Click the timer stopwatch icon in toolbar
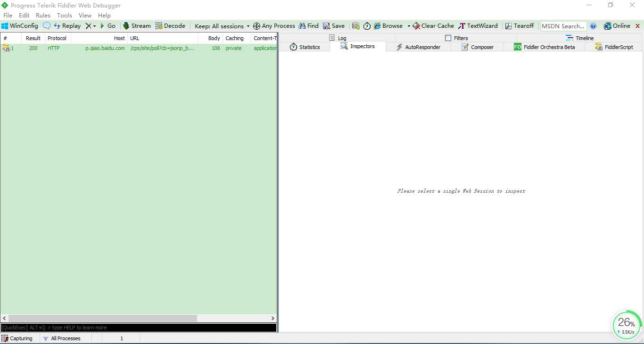This screenshot has width=644, height=344. click(x=367, y=26)
